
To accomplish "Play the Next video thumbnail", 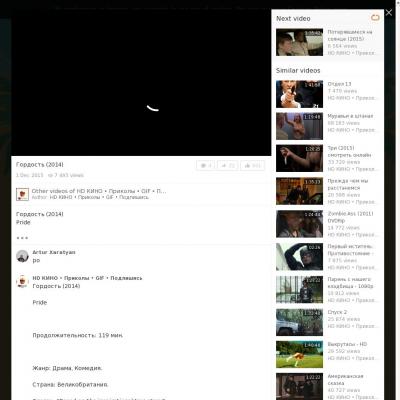I will click(x=299, y=42).
